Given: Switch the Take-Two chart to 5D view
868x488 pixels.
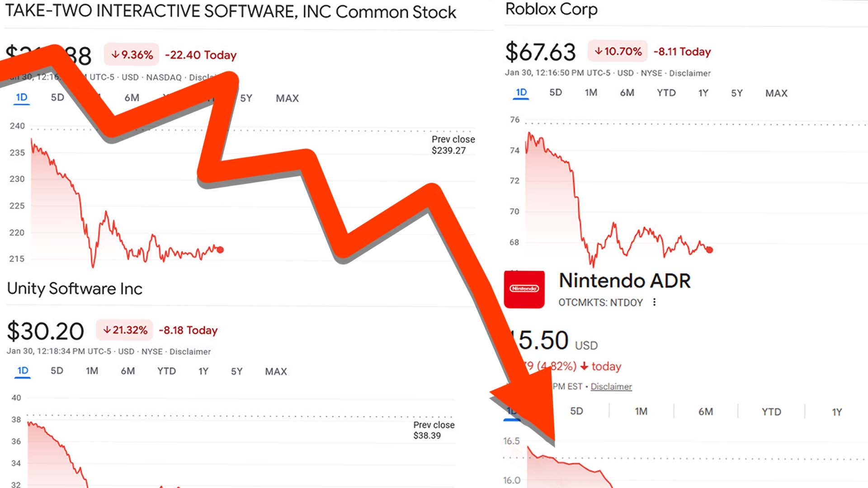Looking at the screenshot, I should (57, 98).
